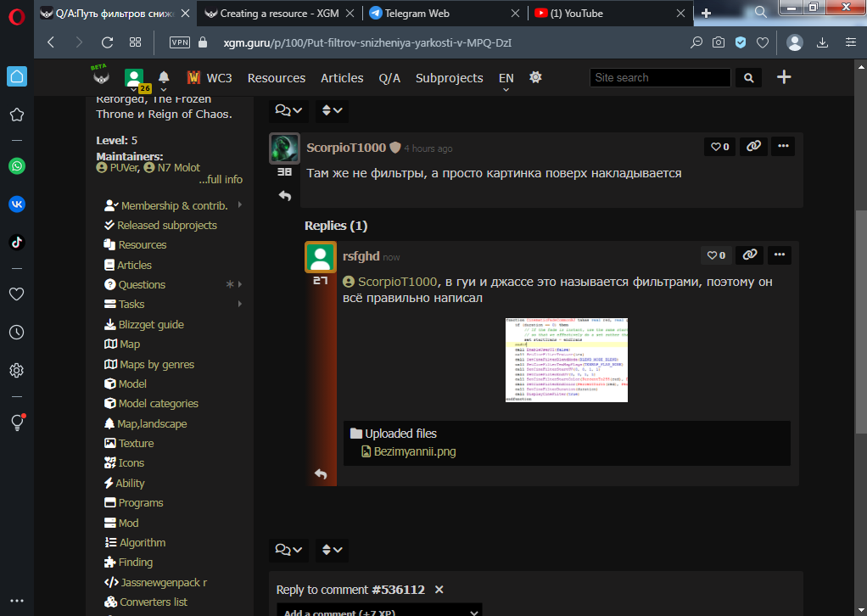The height and width of the screenshot is (616, 867).
Task: Toggle the VPN badge in address bar
Action: (180, 42)
